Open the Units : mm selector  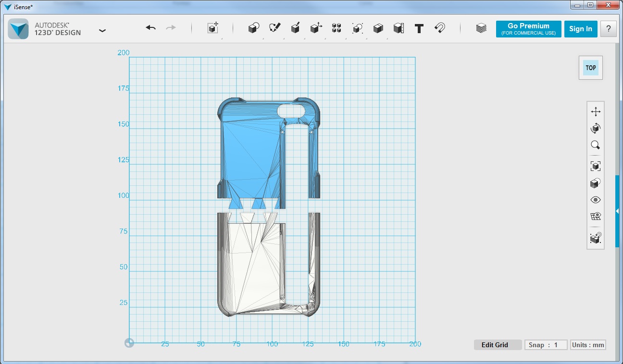pos(588,345)
